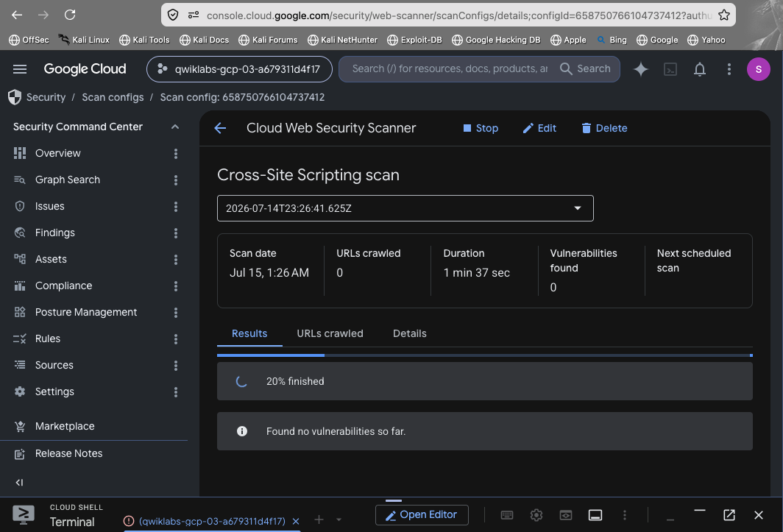Viewport: 783px width, 532px height.
Task: Open Cloud Shell in new window
Action: click(729, 515)
